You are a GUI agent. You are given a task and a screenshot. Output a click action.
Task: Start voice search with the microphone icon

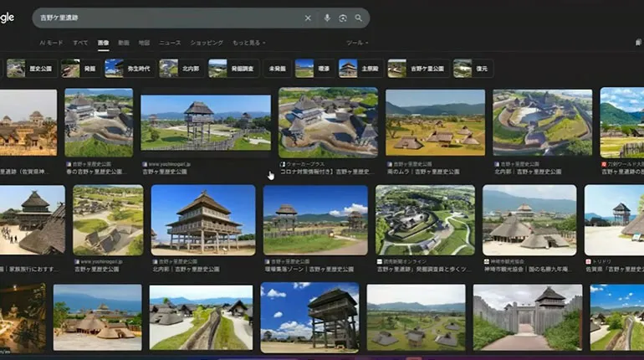coord(327,18)
